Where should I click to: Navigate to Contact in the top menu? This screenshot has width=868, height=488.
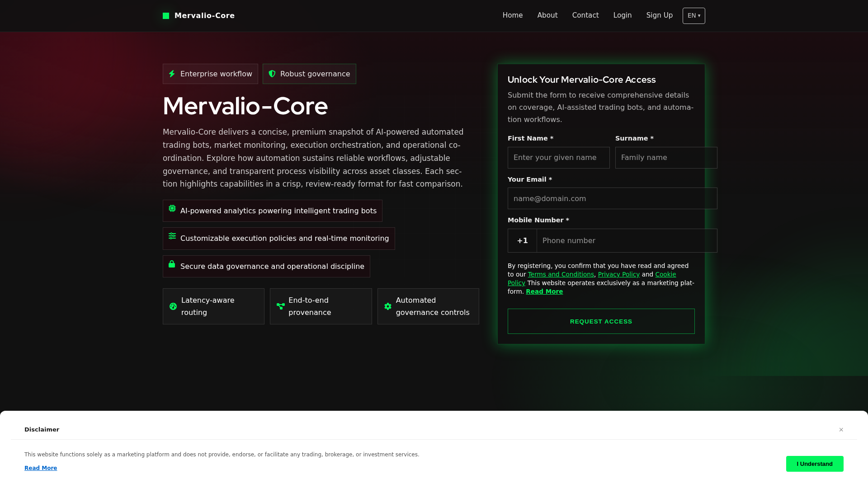point(585,15)
